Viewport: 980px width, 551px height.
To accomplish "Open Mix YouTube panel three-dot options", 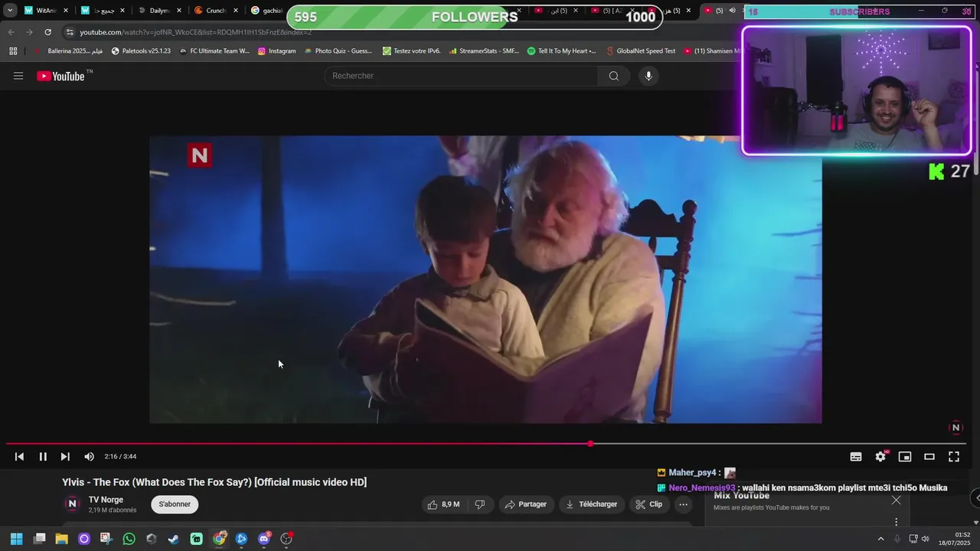I will click(897, 522).
